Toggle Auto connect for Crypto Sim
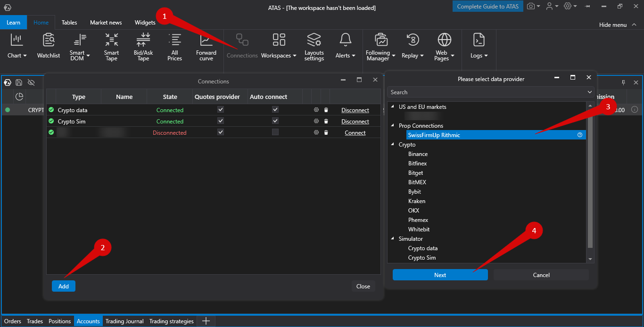The height and width of the screenshot is (327, 644). [275, 121]
